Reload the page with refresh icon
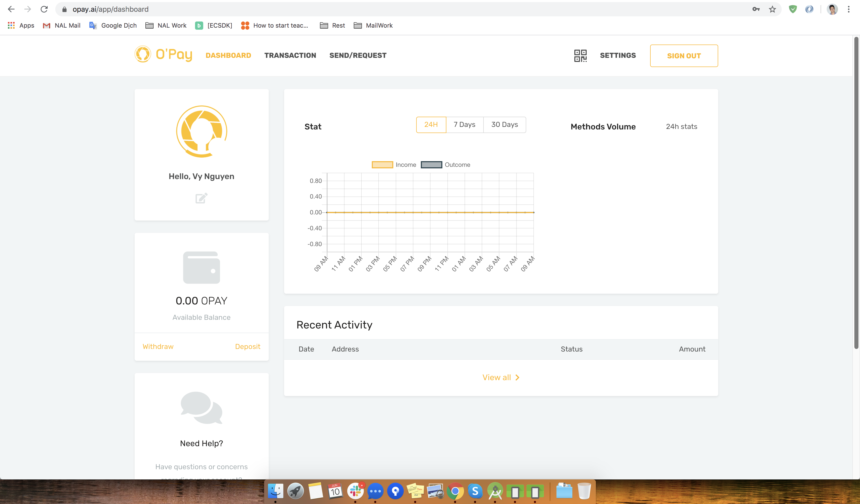860x504 pixels. click(x=44, y=9)
